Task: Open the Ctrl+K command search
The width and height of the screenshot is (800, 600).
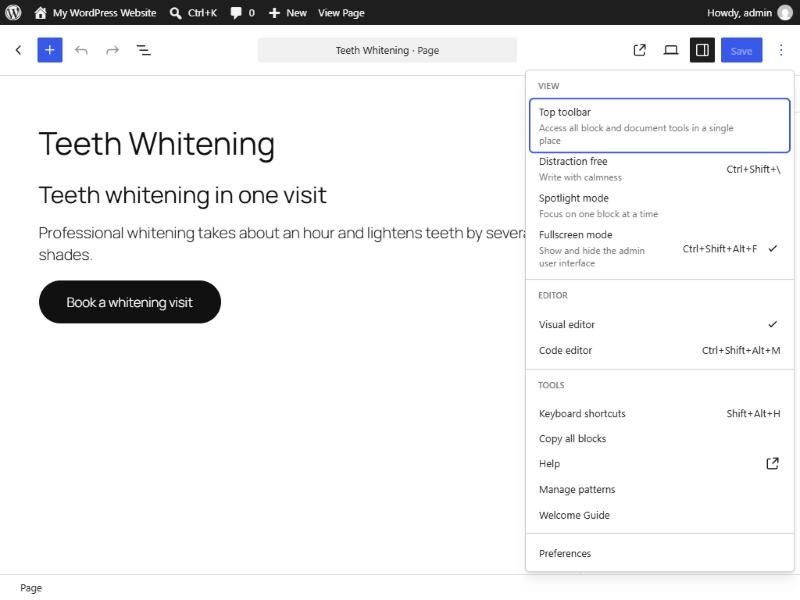Action: click(x=193, y=12)
